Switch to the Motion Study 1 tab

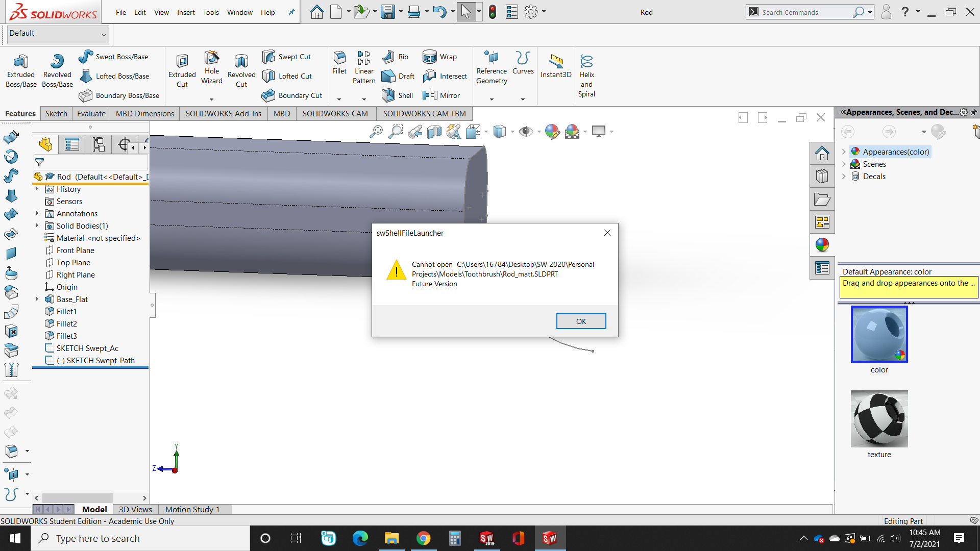pyautogui.click(x=192, y=509)
